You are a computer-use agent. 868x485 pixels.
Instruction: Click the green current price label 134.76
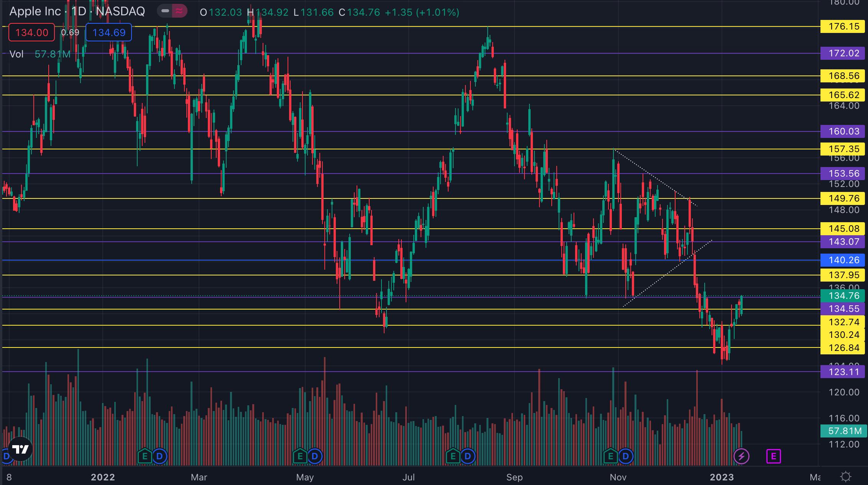(843, 296)
